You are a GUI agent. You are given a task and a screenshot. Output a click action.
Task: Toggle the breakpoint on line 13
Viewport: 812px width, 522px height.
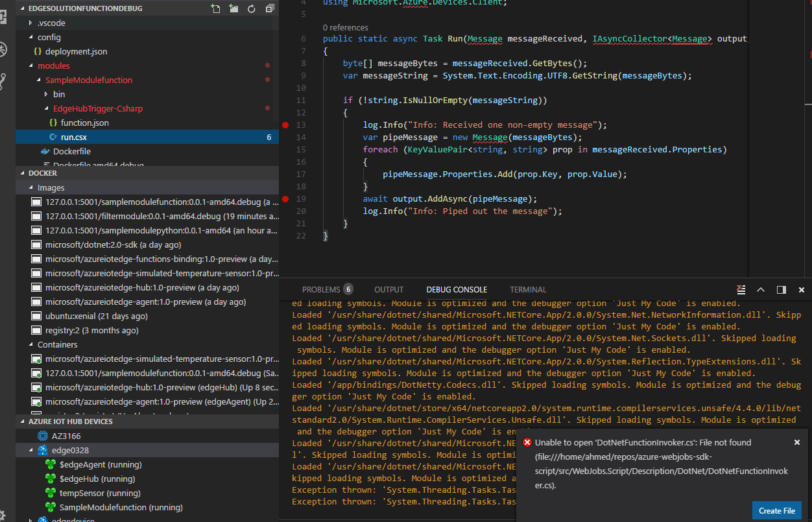point(285,125)
